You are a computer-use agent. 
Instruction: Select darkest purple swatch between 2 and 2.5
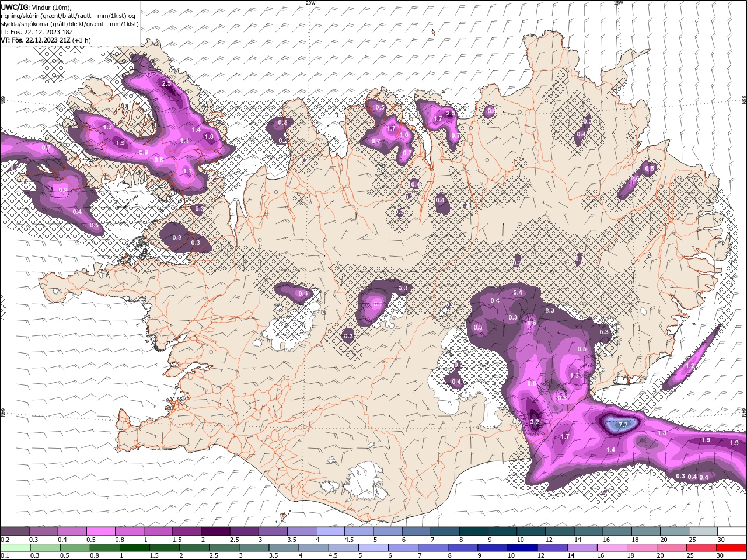coord(215,531)
